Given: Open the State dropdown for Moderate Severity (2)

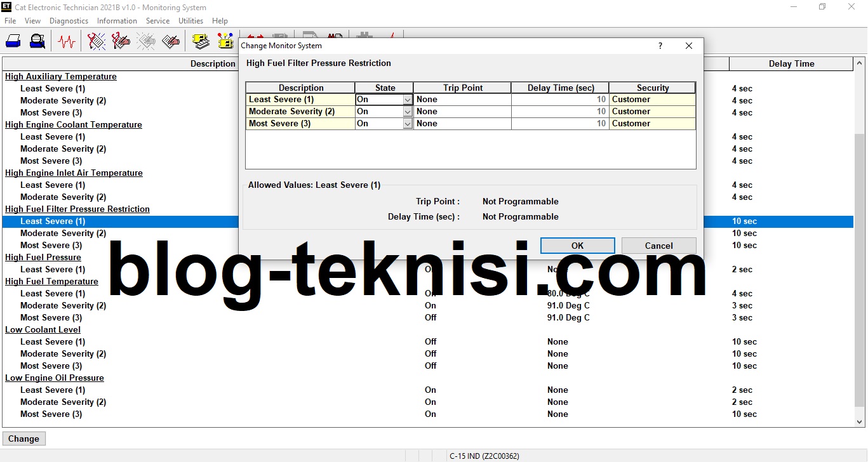Looking at the screenshot, I should pos(407,111).
